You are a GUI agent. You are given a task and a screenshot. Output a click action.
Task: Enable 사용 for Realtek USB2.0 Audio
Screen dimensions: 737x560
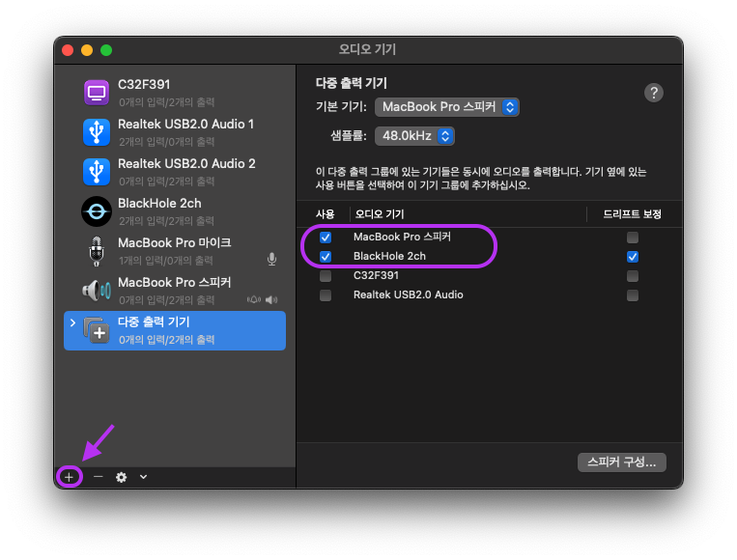pyautogui.click(x=326, y=295)
